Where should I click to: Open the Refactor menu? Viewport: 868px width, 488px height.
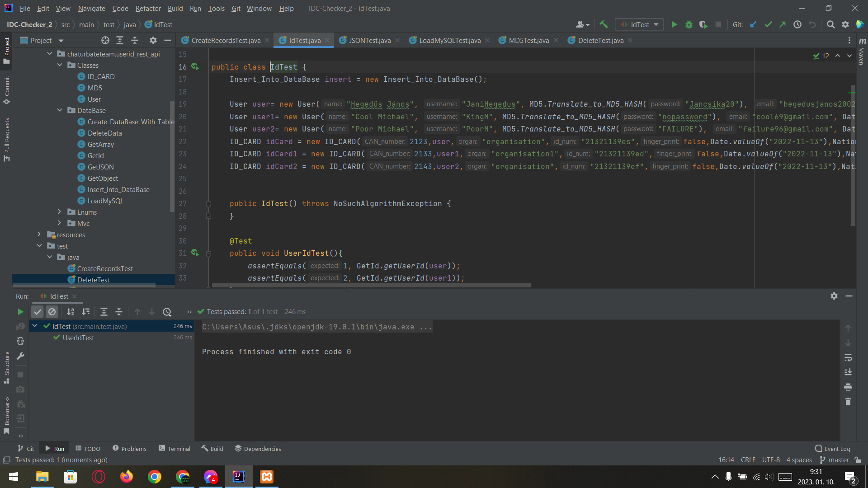[148, 8]
